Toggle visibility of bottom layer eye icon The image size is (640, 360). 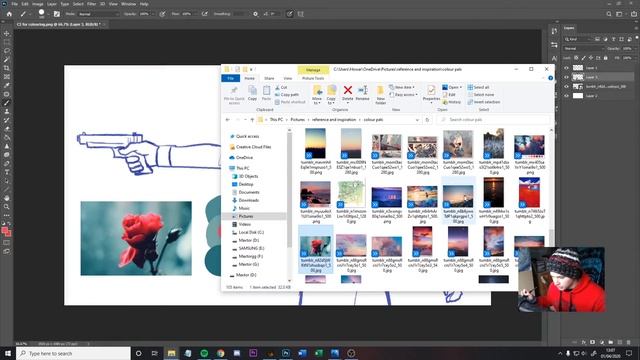coord(567,96)
